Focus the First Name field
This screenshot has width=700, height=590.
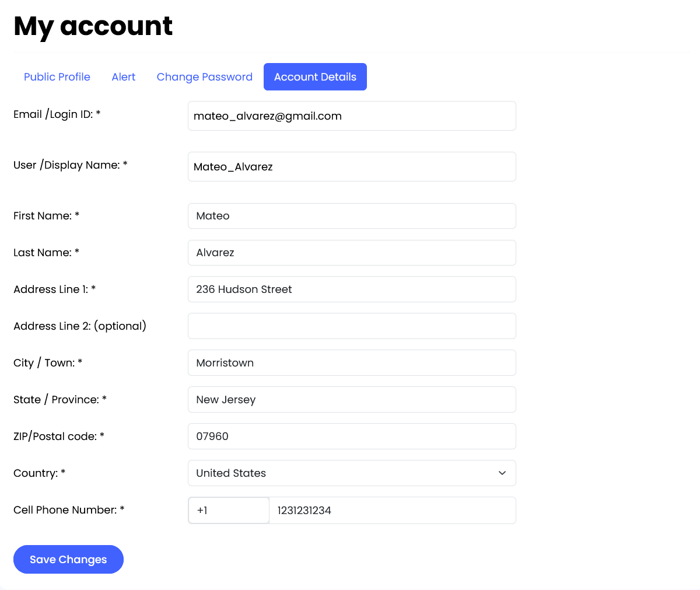(x=351, y=216)
